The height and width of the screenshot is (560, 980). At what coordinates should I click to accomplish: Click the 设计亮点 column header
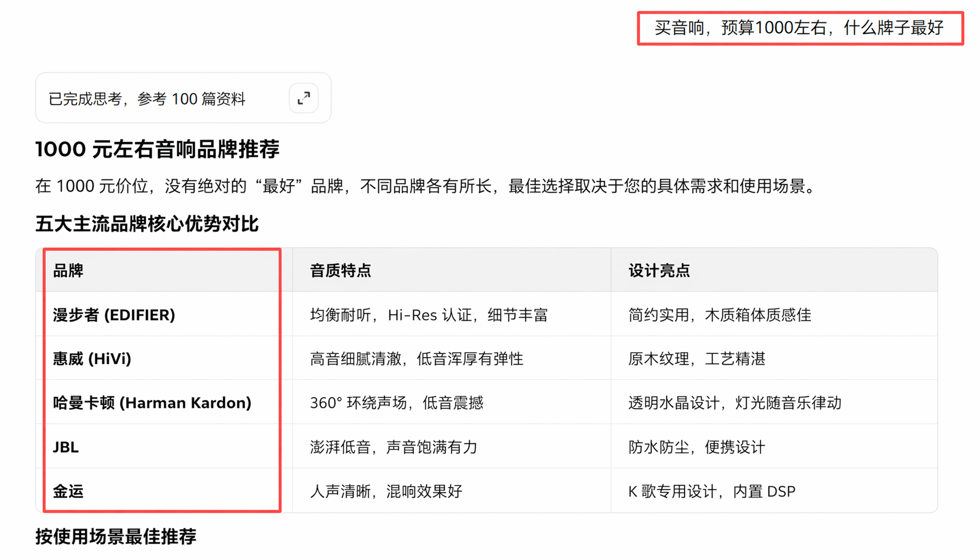click(x=774, y=270)
